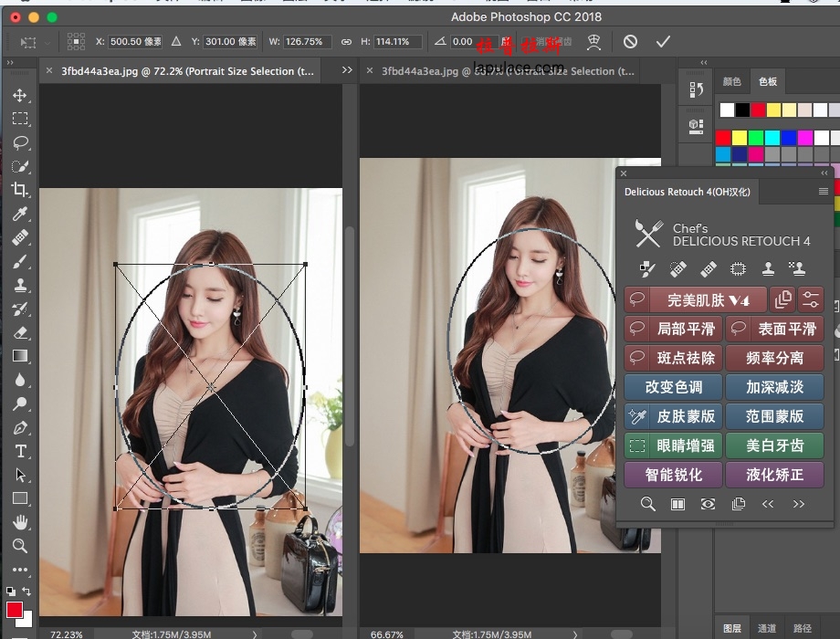Viewport: 840px width, 639px height.
Task: Toggle relative positioning triangle between X and Y
Action: click(176, 42)
